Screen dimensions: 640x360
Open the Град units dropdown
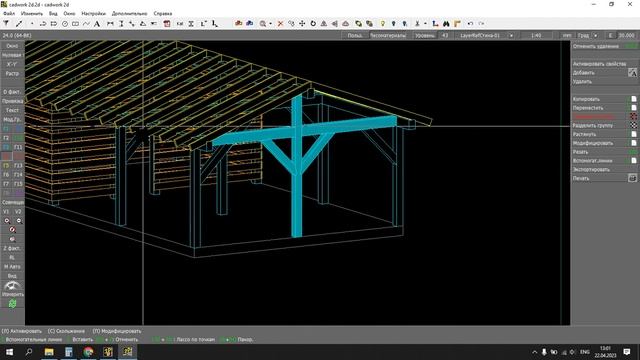596,36
